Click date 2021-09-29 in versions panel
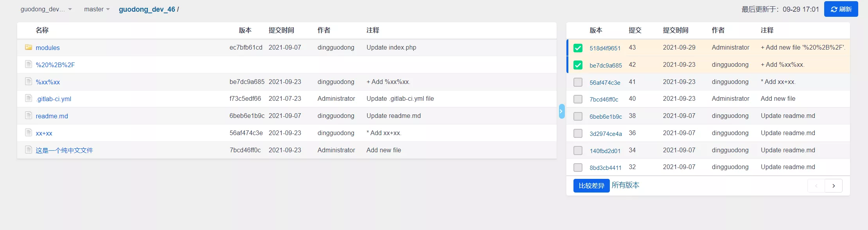Image resolution: width=868 pixels, height=230 pixels. [679, 47]
